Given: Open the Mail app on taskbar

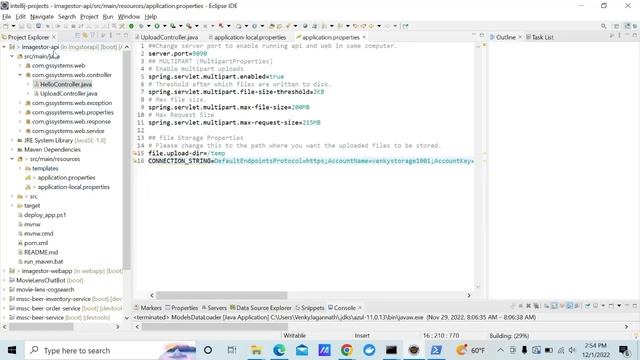Looking at the screenshot, I should 302,350.
